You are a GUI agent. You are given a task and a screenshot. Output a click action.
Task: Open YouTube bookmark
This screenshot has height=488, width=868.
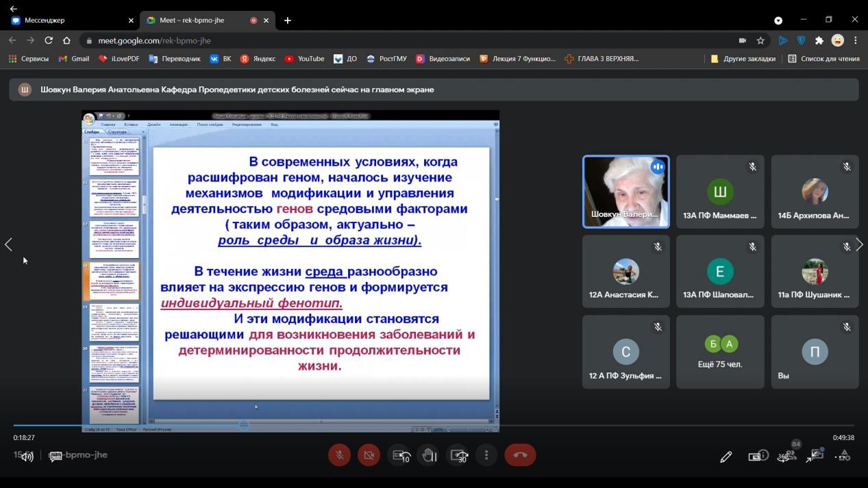point(304,59)
